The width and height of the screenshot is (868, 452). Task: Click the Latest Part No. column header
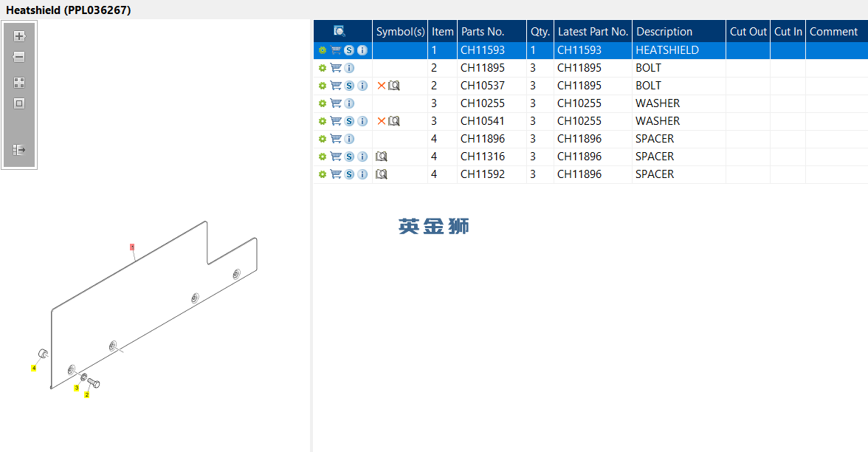593,32
